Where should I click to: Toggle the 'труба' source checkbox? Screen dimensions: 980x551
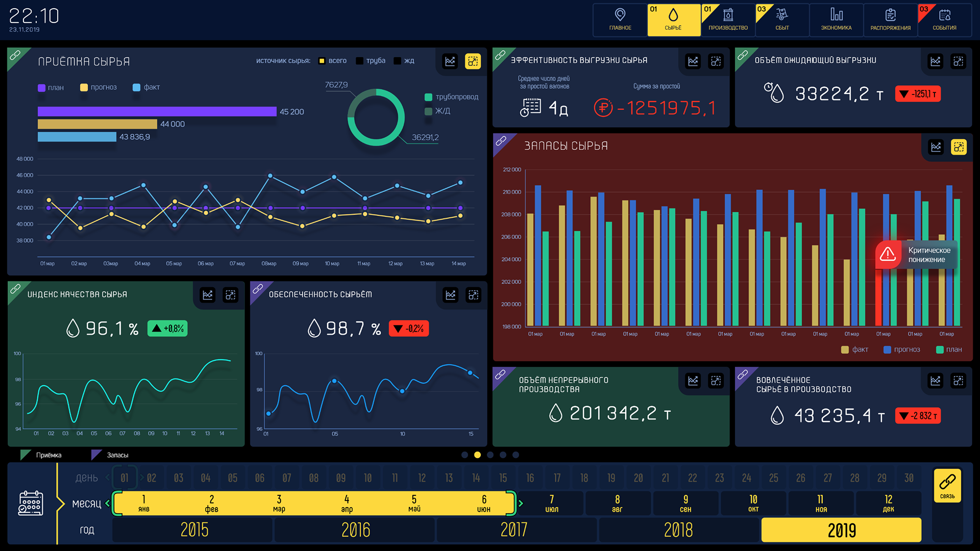coord(359,61)
